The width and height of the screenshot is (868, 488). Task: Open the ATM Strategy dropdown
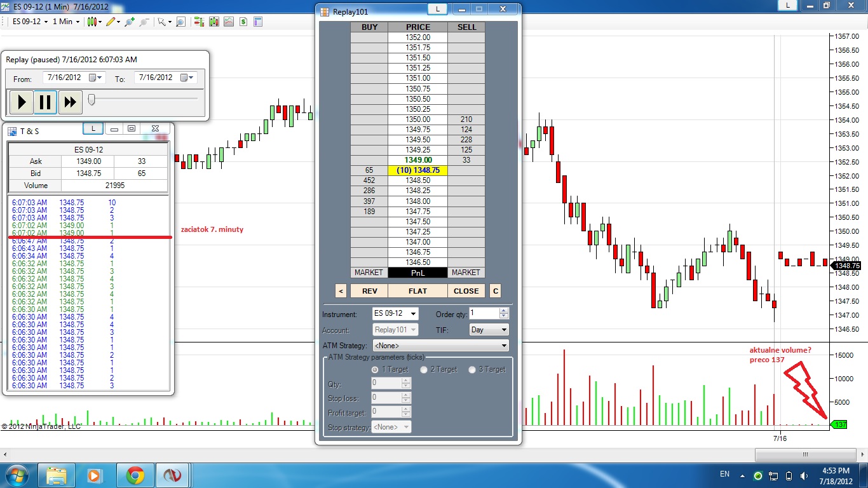click(x=441, y=346)
